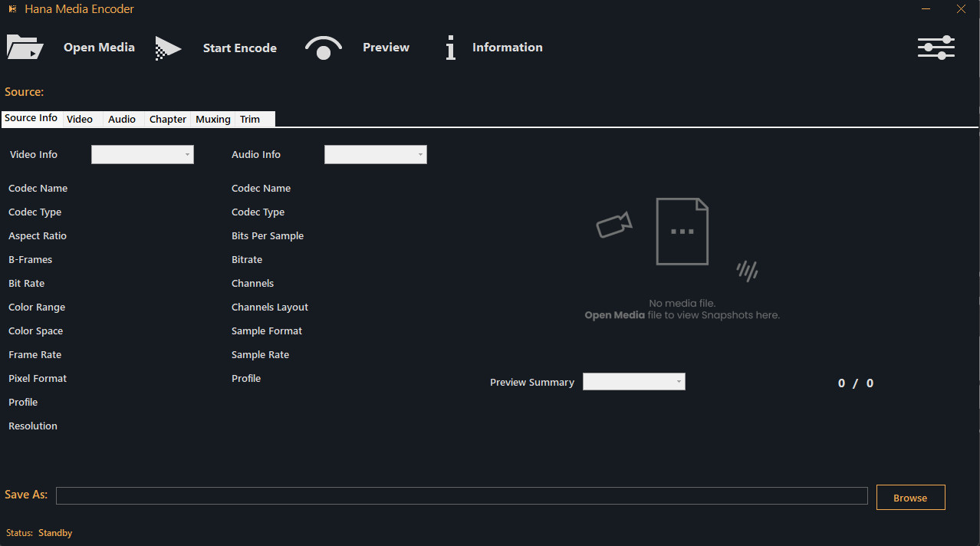This screenshot has width=980, height=546.
Task: Click the 'Bitrate' label under Audio Info
Action: 247,259
